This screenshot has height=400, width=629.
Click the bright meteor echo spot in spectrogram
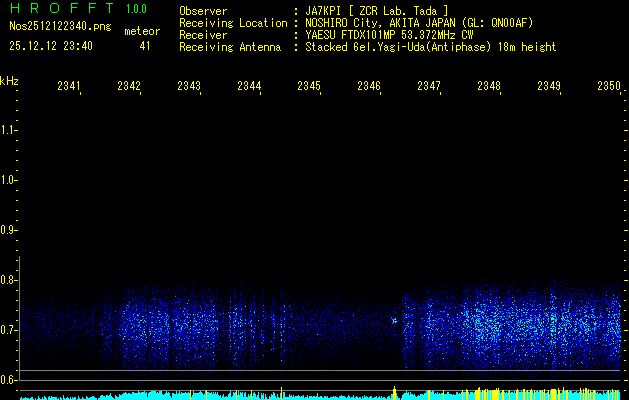click(x=395, y=321)
